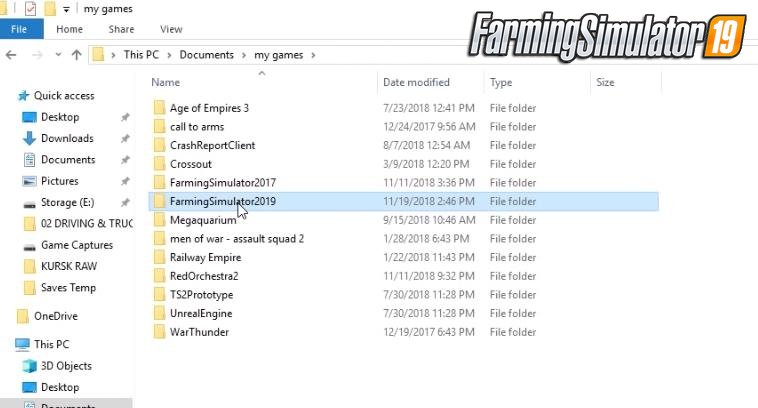
Task: Select the Age of Empires 3 folder icon
Action: 160,107
